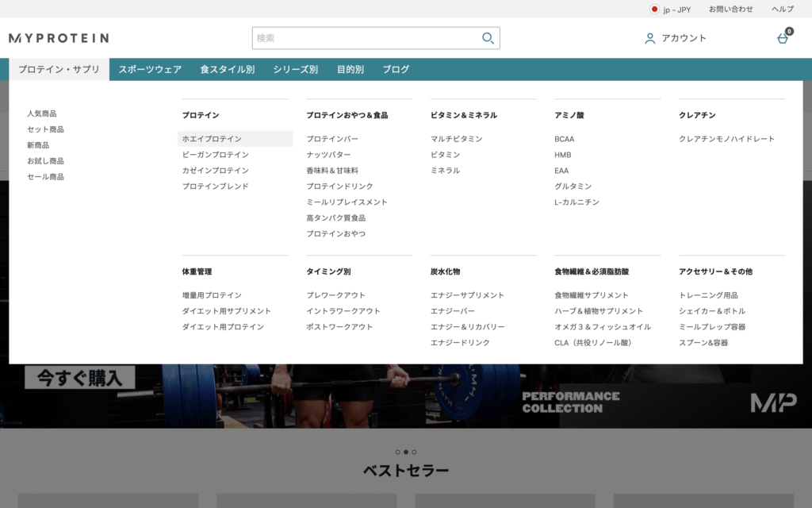The width and height of the screenshot is (812, 508).
Task: Open ナッツバター category
Action: click(328, 155)
